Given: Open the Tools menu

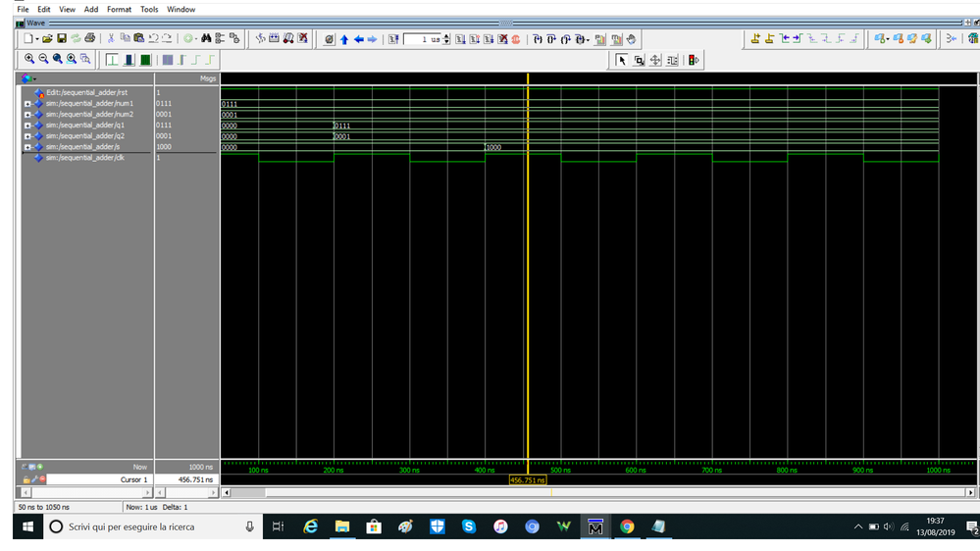Looking at the screenshot, I should point(149,9).
